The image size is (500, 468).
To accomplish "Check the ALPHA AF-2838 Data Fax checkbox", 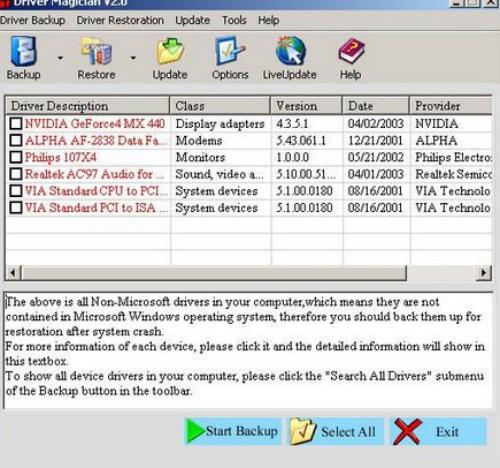I will coord(16,140).
